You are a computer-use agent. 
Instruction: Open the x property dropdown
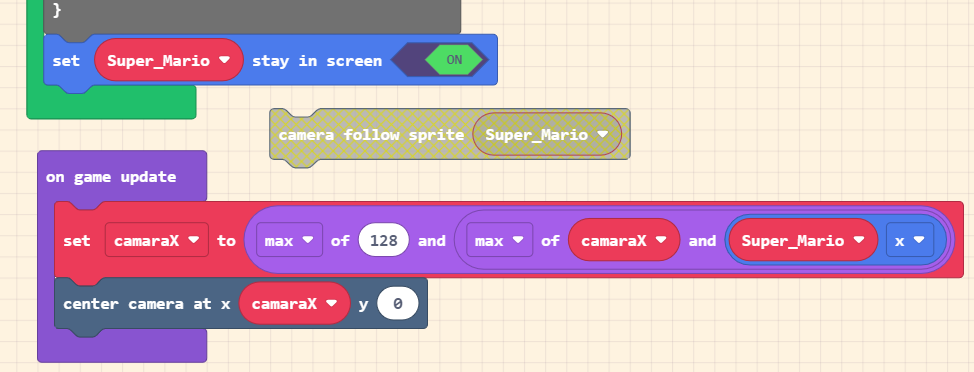[909, 240]
